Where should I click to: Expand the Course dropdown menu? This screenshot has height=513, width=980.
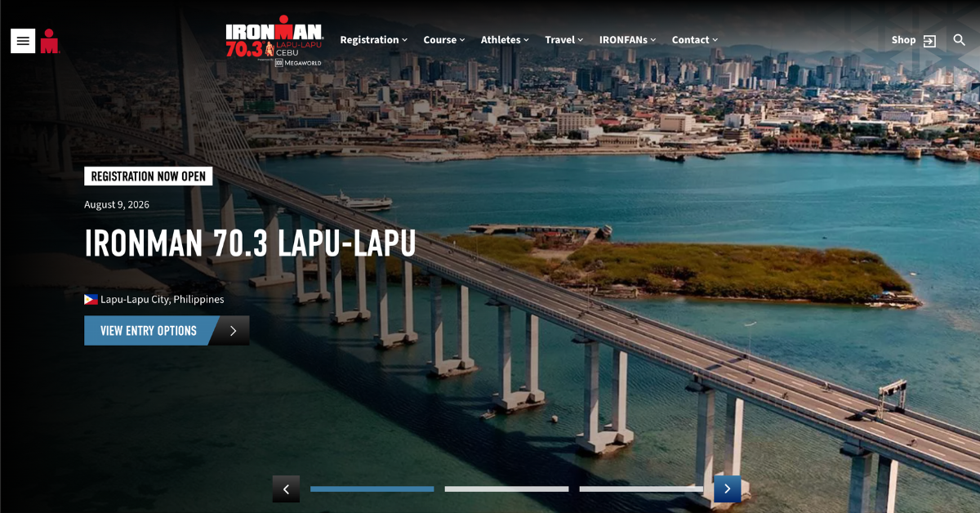[443, 40]
